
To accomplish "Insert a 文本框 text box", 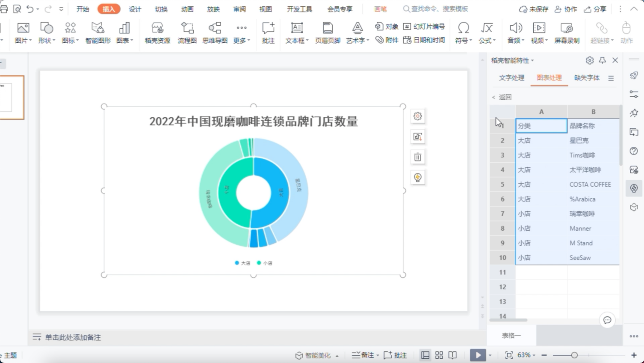I will tap(297, 33).
